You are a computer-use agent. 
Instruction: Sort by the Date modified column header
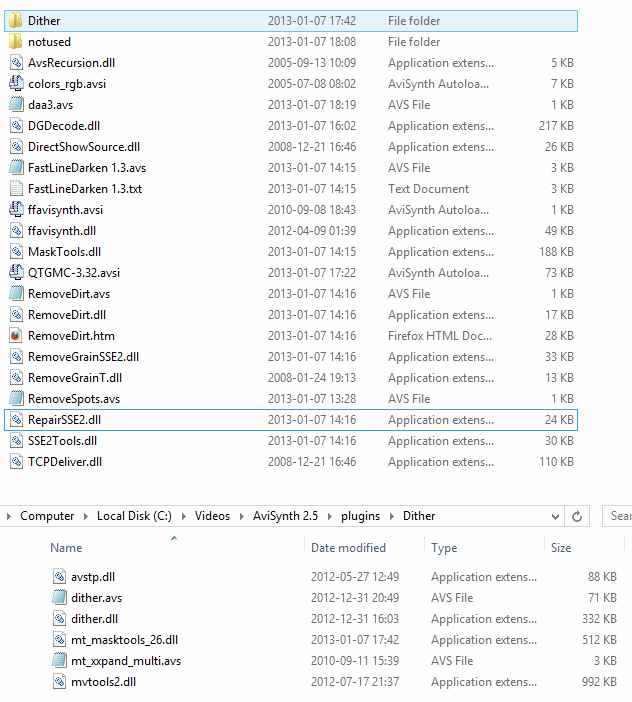[348, 548]
